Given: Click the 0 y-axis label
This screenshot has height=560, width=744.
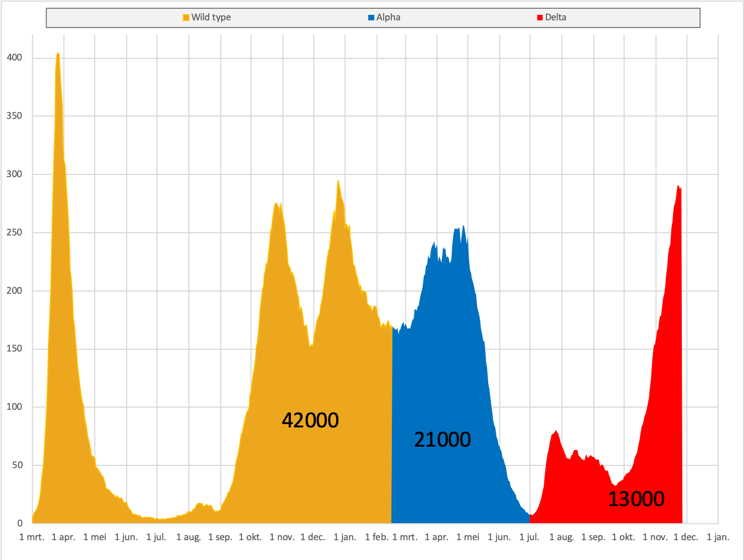Looking at the screenshot, I should point(20,523).
